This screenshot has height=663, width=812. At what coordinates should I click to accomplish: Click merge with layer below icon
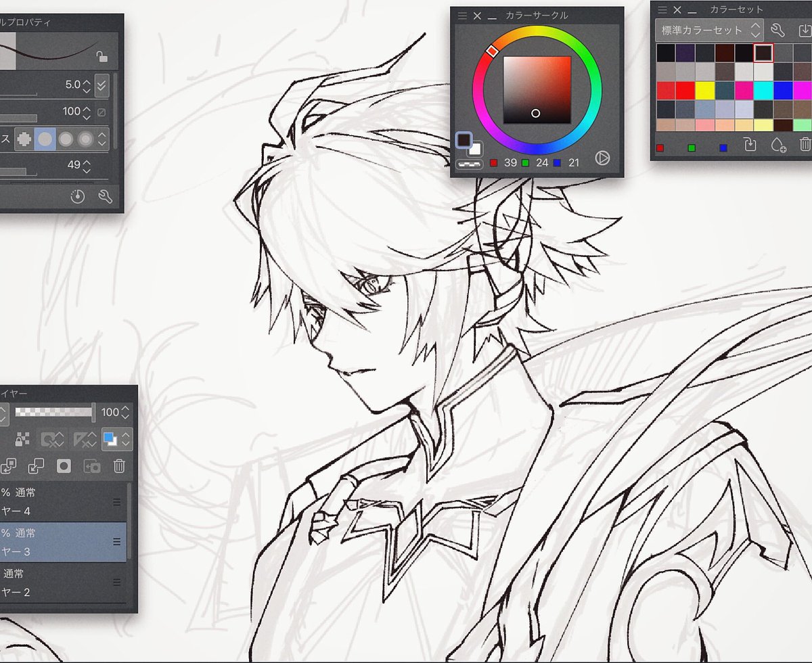pyautogui.click(x=37, y=466)
